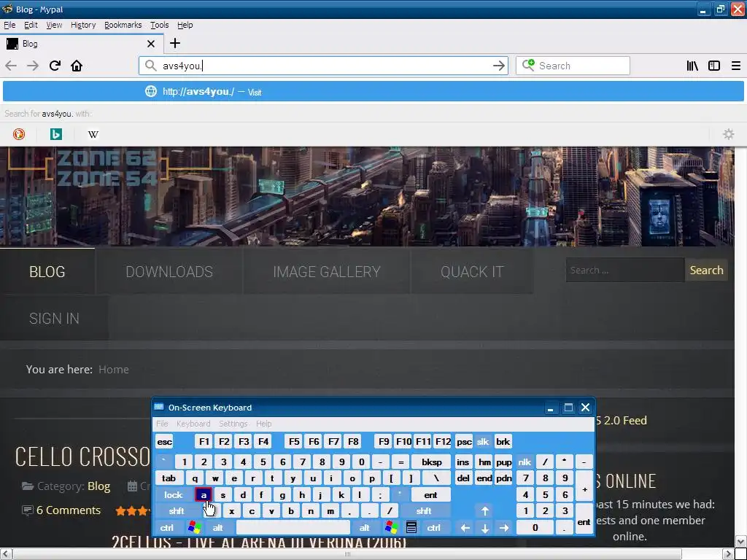This screenshot has width=747, height=560.
Task: Toggle the right shft key
Action: pos(424,511)
